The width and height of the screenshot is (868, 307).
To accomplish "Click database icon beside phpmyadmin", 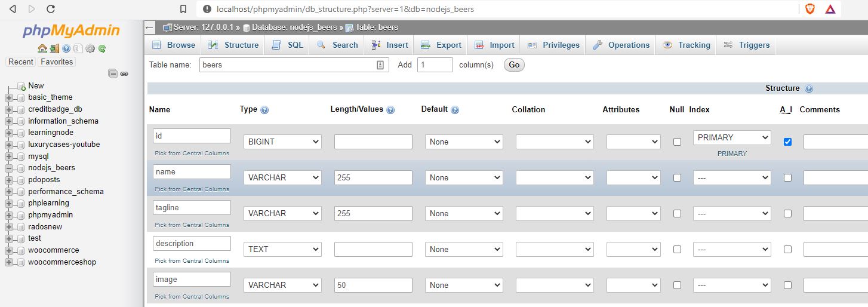I will point(21,215).
